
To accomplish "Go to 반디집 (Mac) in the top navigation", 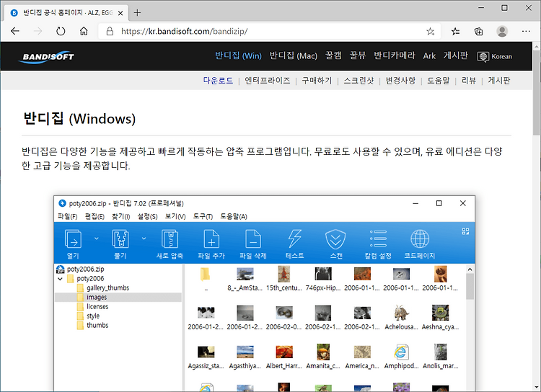I will (294, 55).
